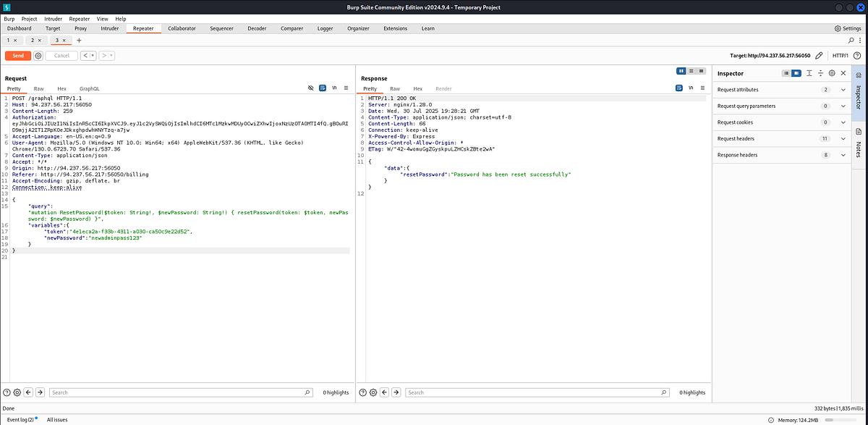Open the search icon in the tab bar
The width and height of the screenshot is (868, 425).
(851, 41)
